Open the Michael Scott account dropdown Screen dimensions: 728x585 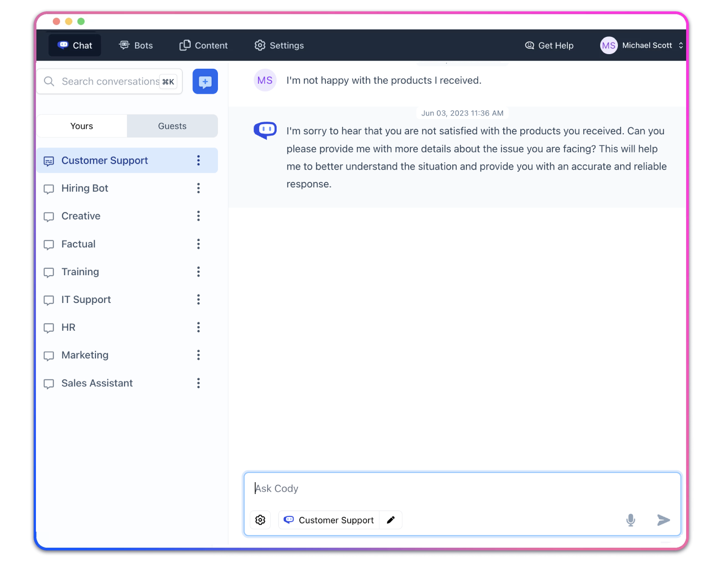pyautogui.click(x=680, y=45)
